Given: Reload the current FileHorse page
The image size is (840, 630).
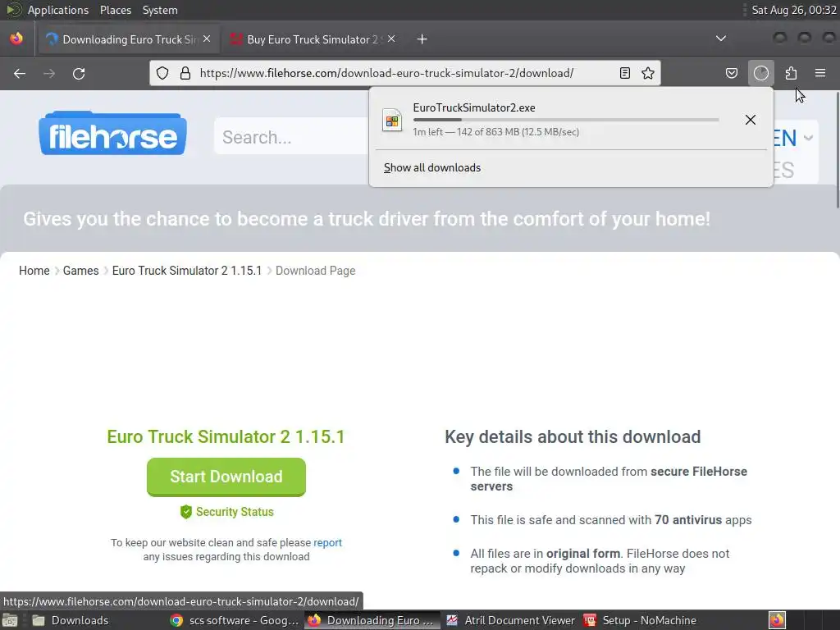Looking at the screenshot, I should coord(79,73).
